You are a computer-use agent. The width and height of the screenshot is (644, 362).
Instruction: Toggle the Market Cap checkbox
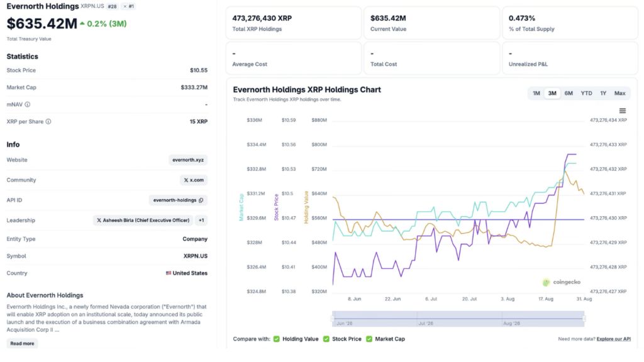(x=369, y=339)
